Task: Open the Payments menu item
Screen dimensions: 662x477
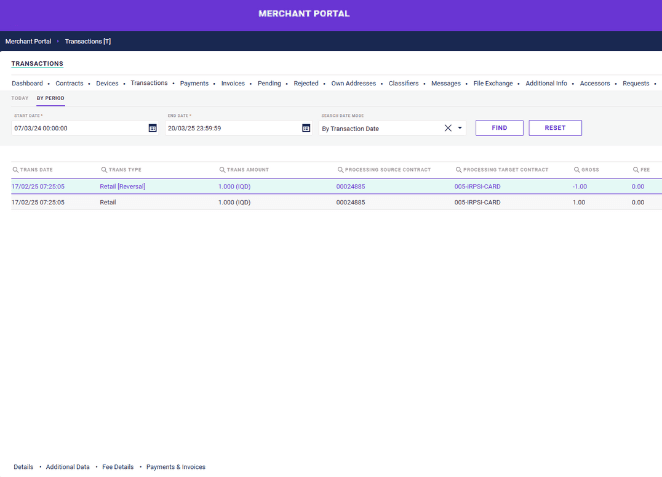Action: coord(194,83)
